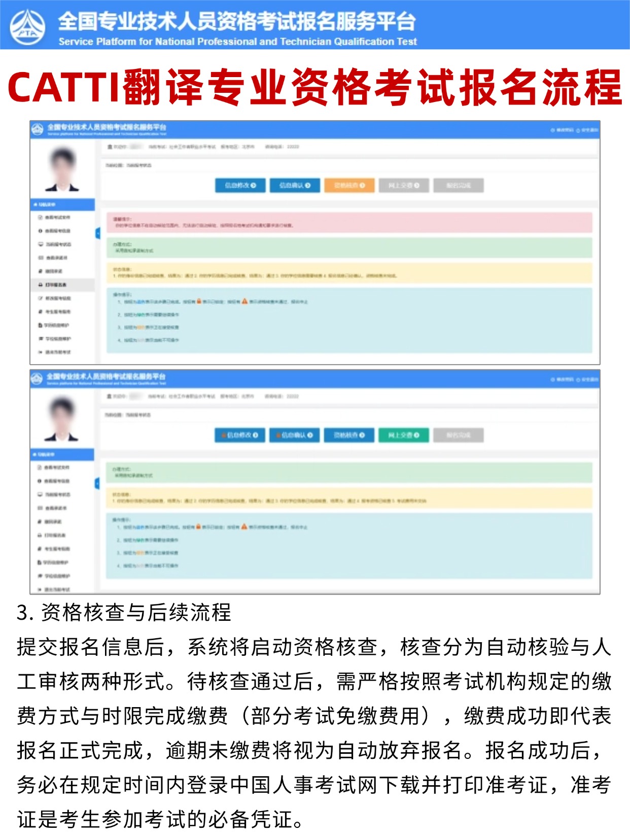
Task: Select 修改报考信息 in upper screenshot sidebar
Action: click(x=55, y=298)
